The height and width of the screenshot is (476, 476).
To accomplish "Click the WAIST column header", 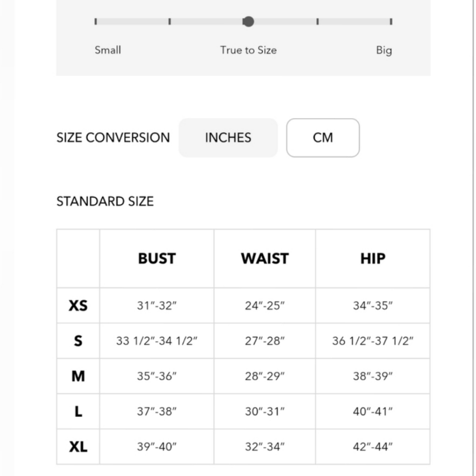I will [x=265, y=258].
